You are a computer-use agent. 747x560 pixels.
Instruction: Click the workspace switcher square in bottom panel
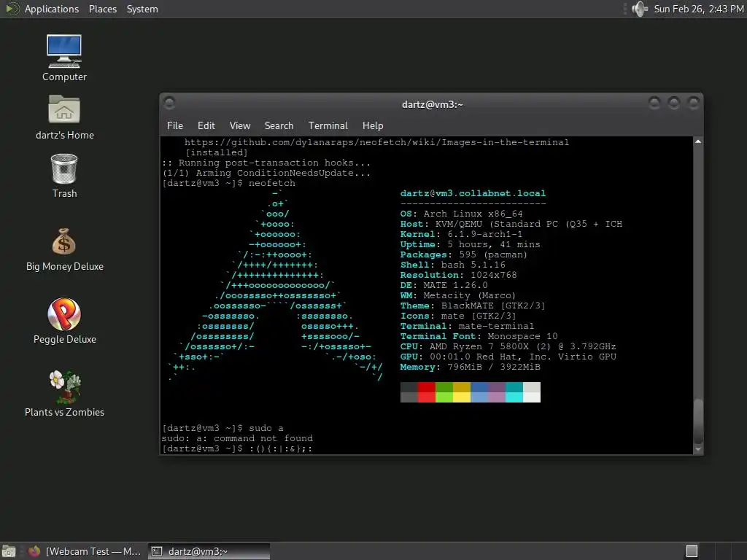[x=692, y=551]
